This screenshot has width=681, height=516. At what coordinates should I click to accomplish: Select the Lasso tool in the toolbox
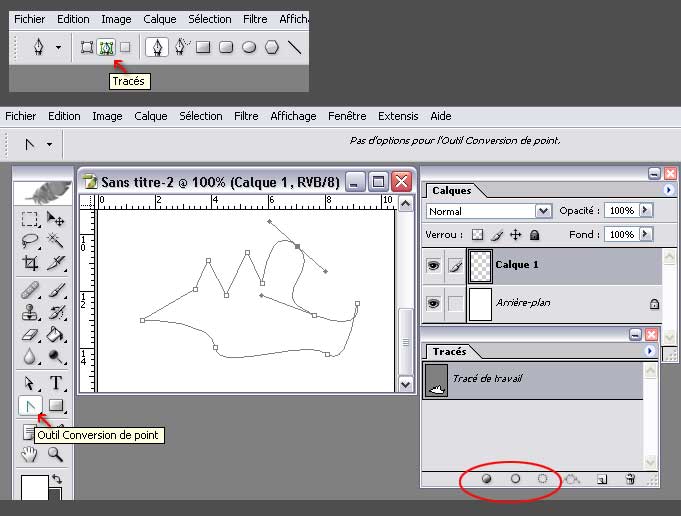(x=30, y=240)
